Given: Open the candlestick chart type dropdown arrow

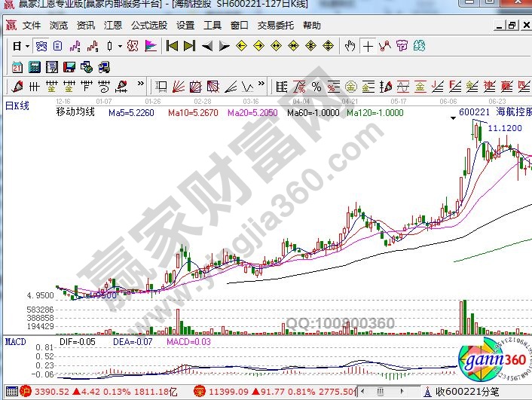Looking at the screenshot, I should [x=120, y=47].
